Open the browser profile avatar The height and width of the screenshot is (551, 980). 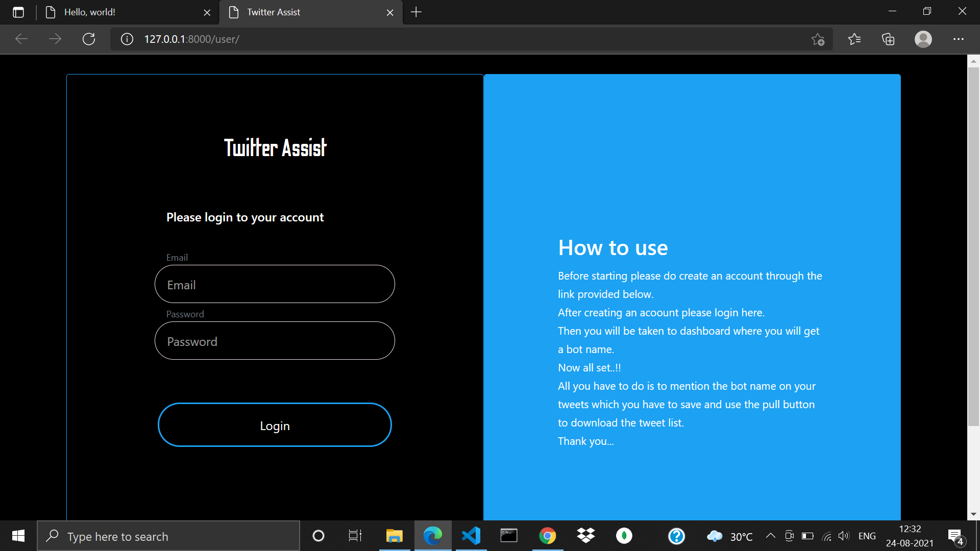click(x=923, y=39)
